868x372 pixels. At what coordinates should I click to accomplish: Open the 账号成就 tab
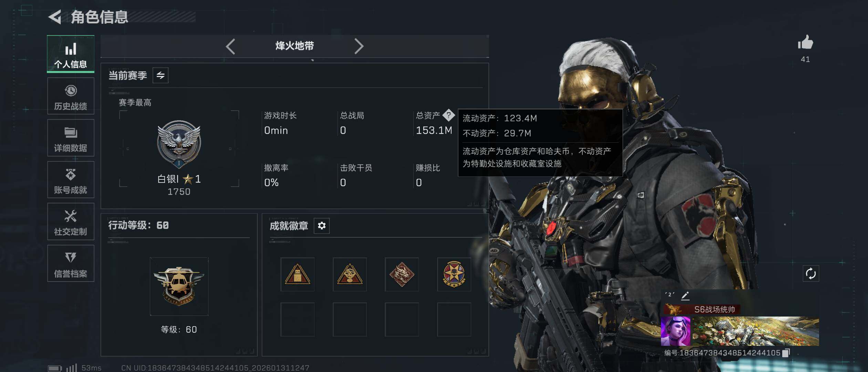[x=71, y=180]
